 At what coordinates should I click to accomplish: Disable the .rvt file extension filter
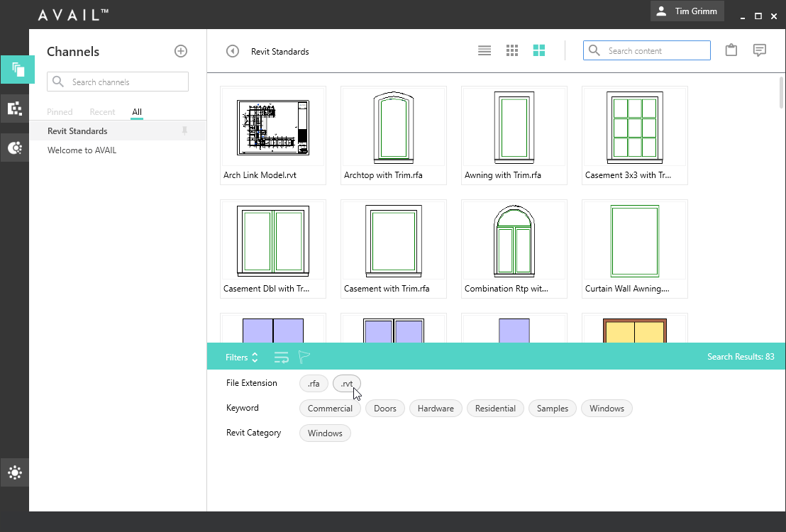pos(346,383)
